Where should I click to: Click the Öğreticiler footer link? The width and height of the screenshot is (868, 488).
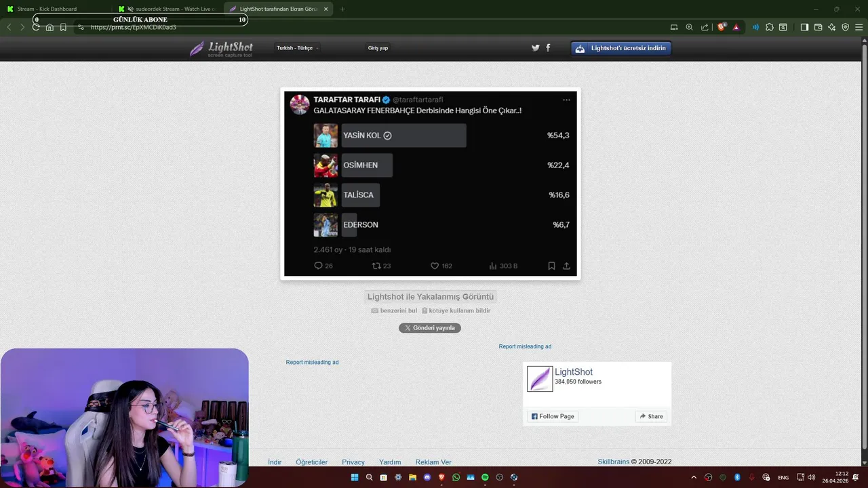(x=311, y=462)
